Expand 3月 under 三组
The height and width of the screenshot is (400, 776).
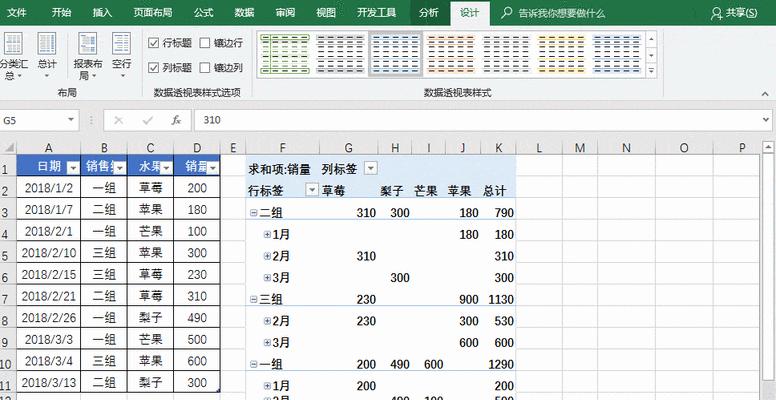tap(267, 343)
